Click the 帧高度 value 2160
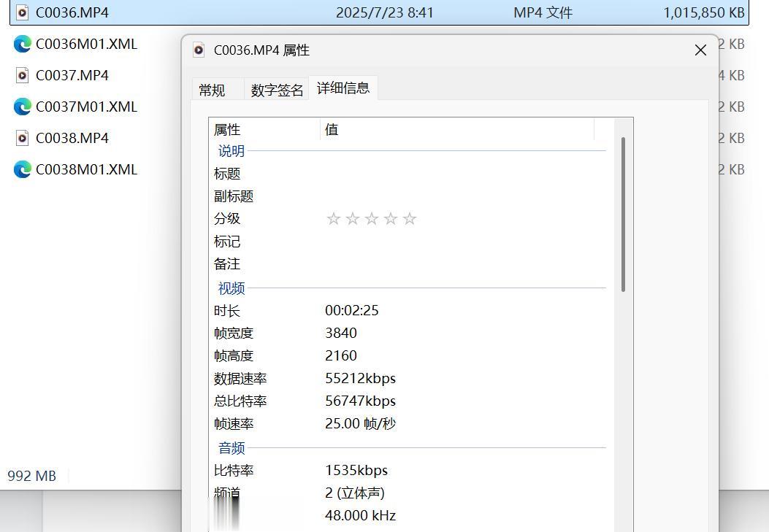Screen dimensions: 769x532 [x=341, y=355]
